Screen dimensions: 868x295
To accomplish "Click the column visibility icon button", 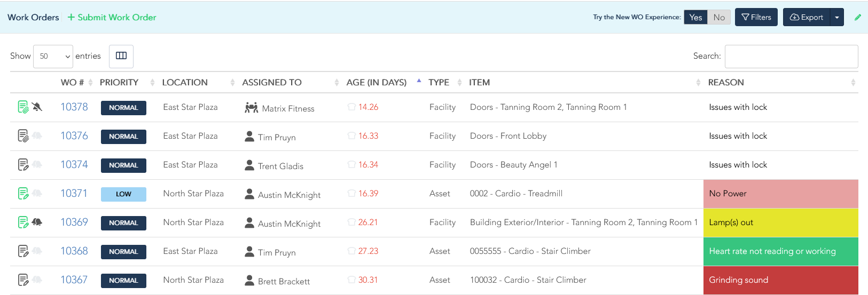I will click(x=121, y=56).
